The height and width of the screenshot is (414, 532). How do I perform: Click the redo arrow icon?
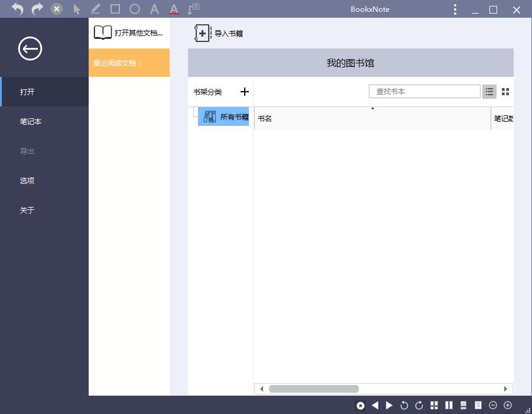click(37, 9)
